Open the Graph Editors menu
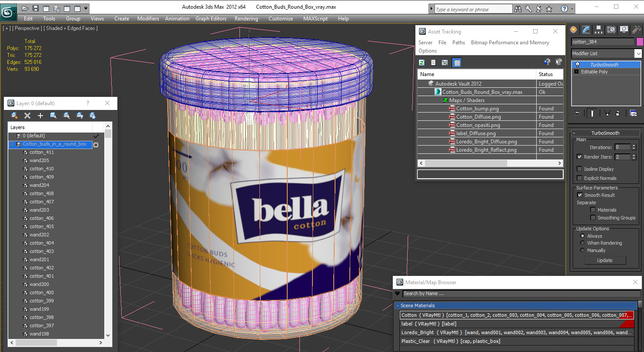The width and height of the screenshot is (644, 352). pyautogui.click(x=211, y=19)
